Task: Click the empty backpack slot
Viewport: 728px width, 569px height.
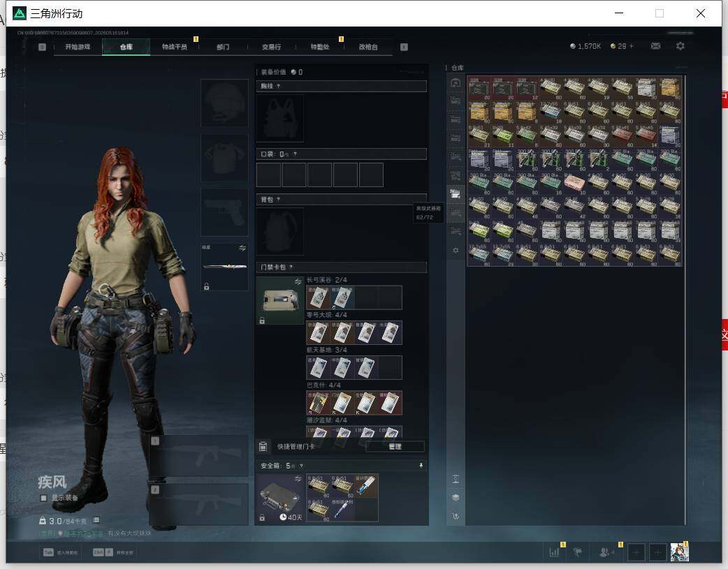Action: point(280,231)
